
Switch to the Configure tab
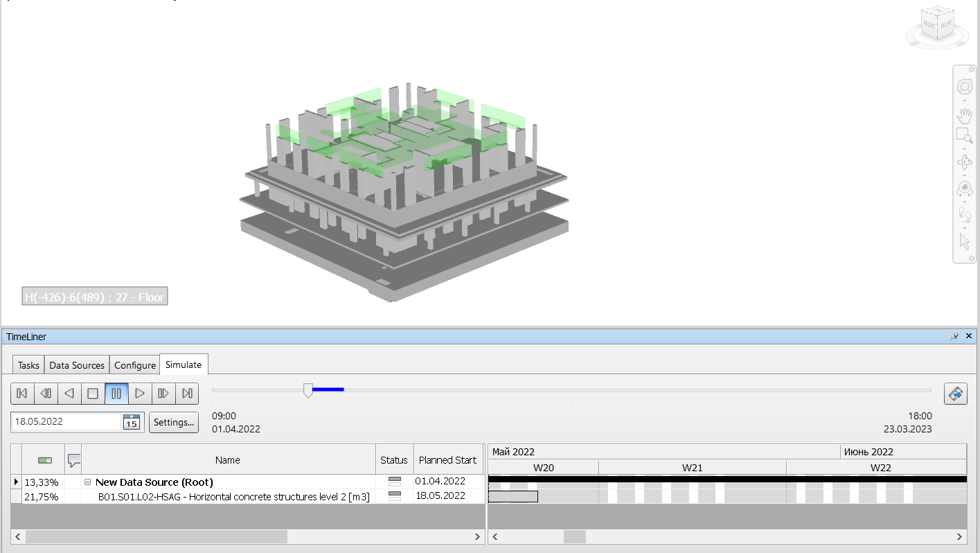(x=135, y=365)
